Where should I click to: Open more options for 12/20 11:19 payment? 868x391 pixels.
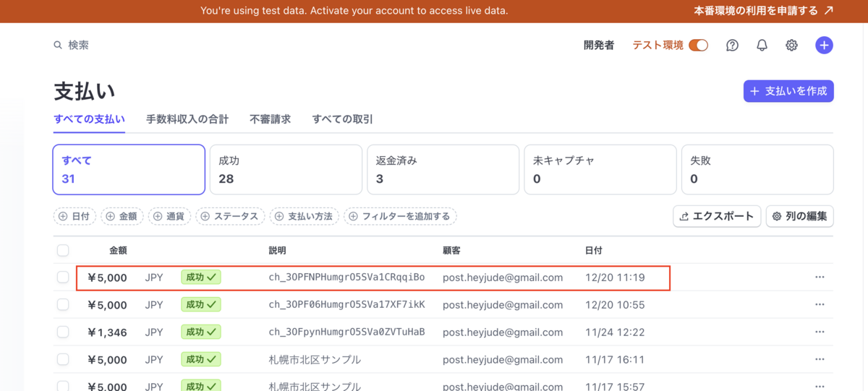[820, 277]
